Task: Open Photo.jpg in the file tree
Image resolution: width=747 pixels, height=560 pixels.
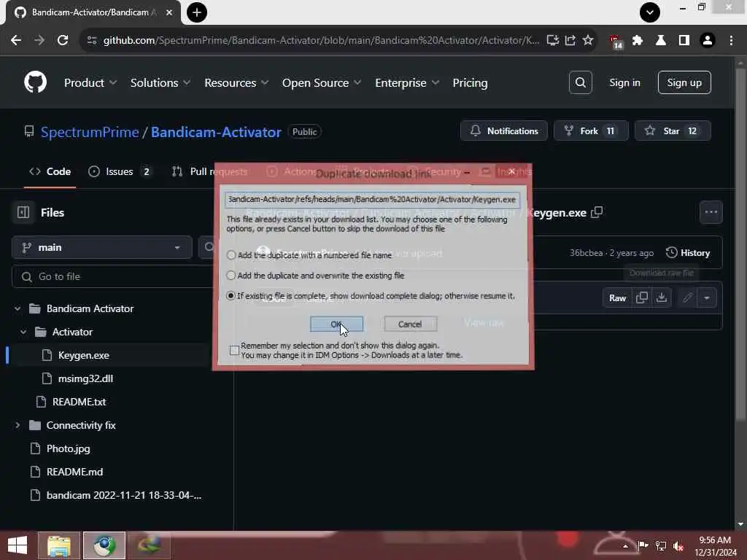Action: tap(68, 448)
